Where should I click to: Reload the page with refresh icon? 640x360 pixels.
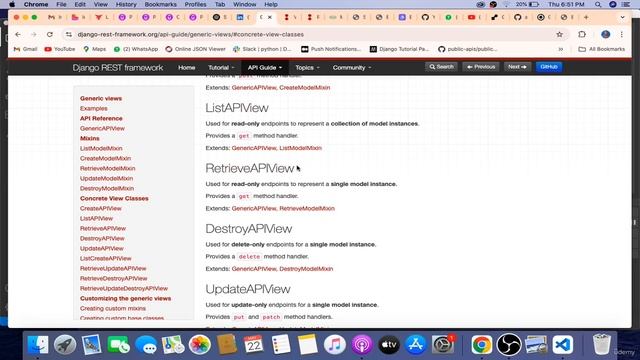tap(49, 35)
